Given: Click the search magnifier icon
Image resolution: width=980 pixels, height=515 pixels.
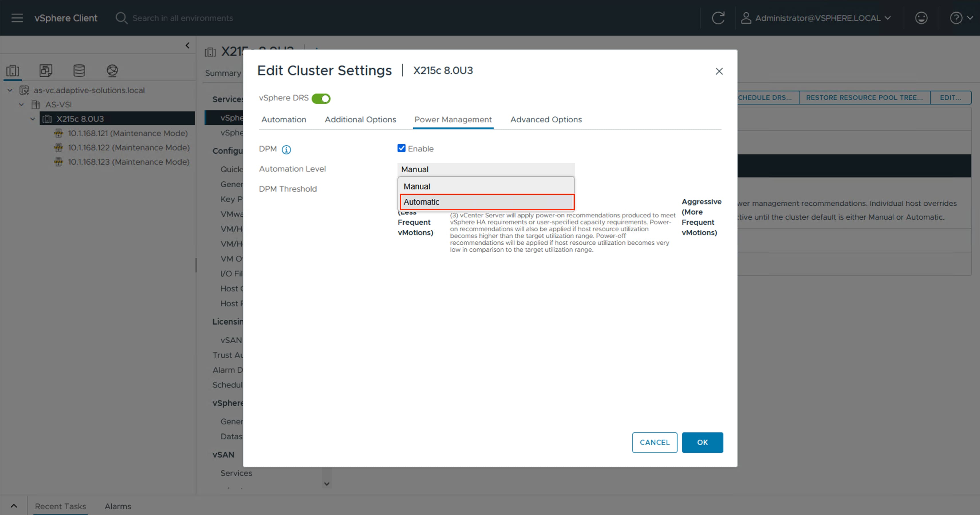Looking at the screenshot, I should pyautogui.click(x=120, y=17).
